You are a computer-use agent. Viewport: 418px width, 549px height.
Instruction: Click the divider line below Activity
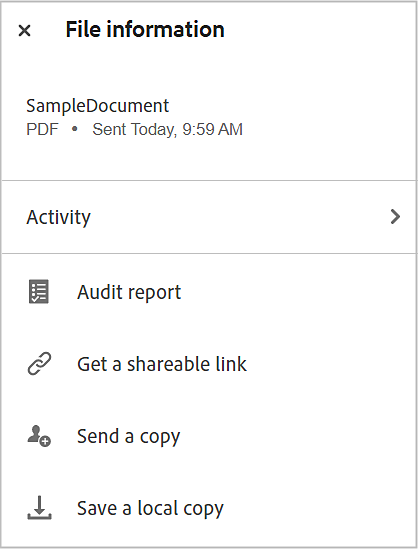[209, 253]
